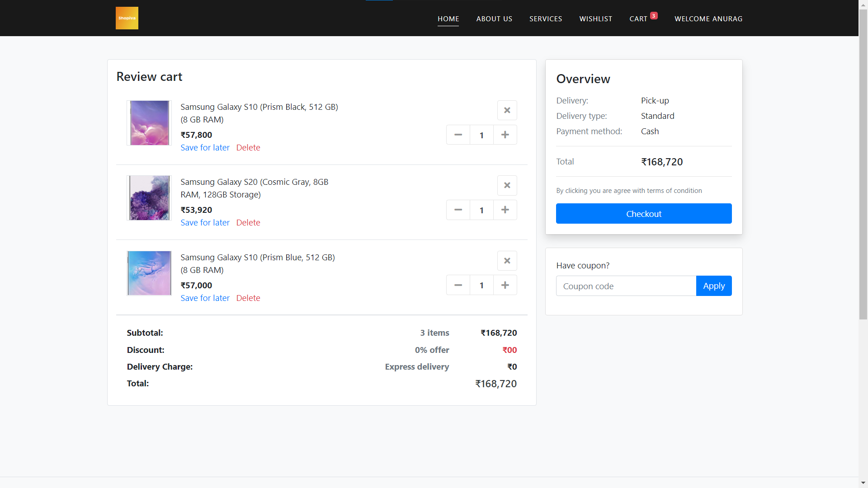Remove Galaxy S10 Prism Blue with X icon
Viewport: 868px width, 488px height.
pyautogui.click(x=507, y=261)
